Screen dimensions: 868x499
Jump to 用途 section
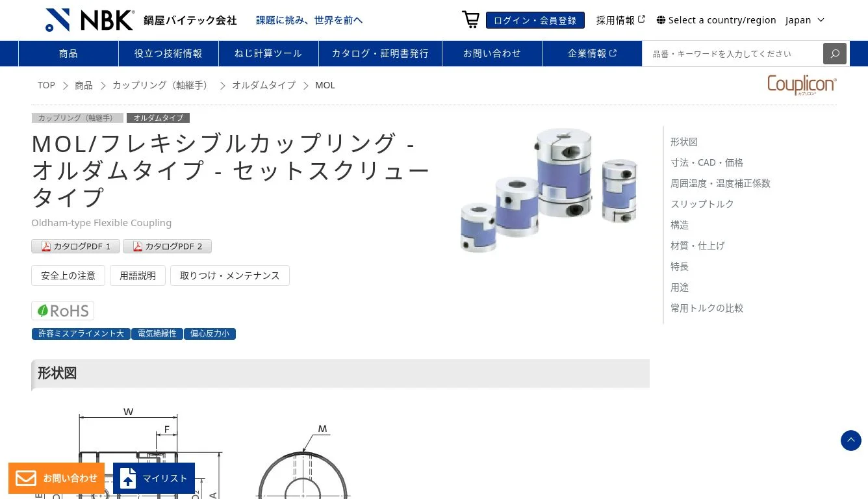pos(680,287)
